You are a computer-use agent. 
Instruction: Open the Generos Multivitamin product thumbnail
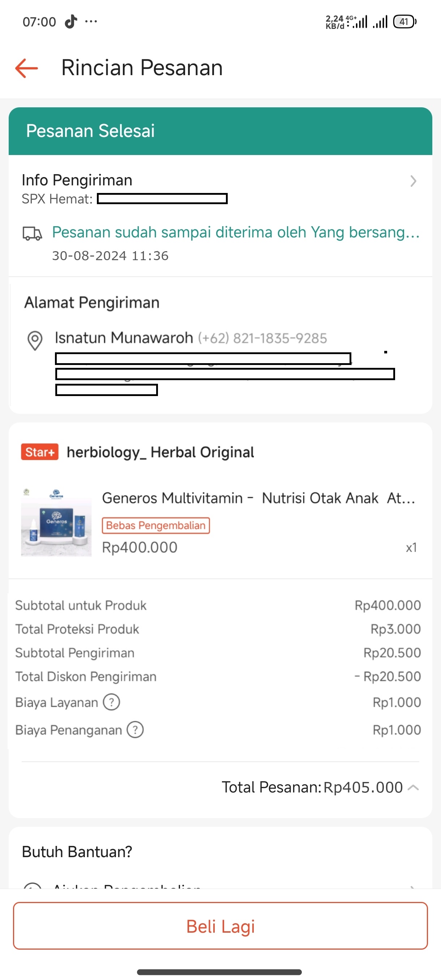56,522
